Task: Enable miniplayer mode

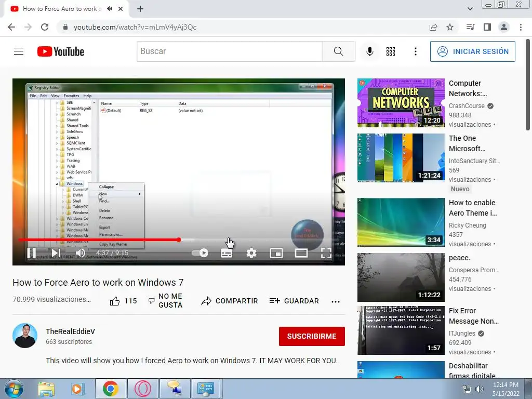Action: pyautogui.click(x=276, y=253)
